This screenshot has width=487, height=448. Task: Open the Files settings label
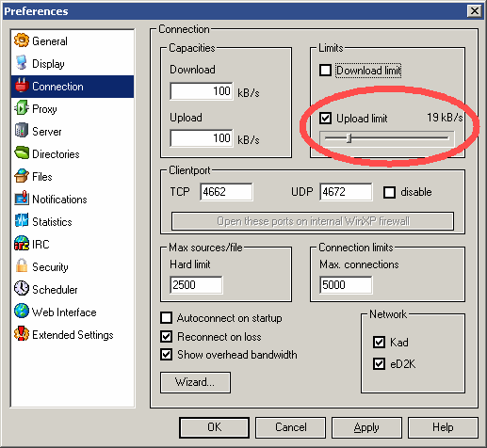coord(42,177)
